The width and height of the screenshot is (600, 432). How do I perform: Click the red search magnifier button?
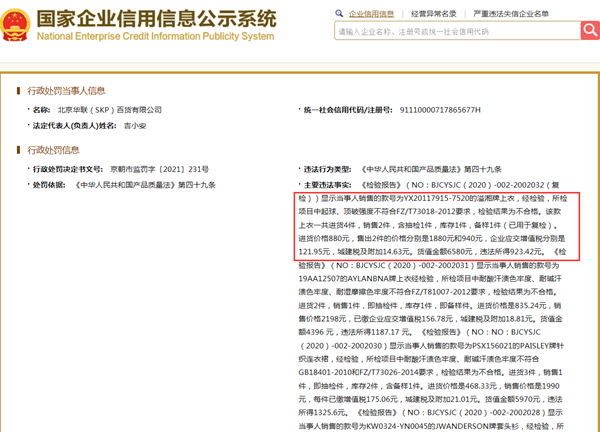(590, 30)
